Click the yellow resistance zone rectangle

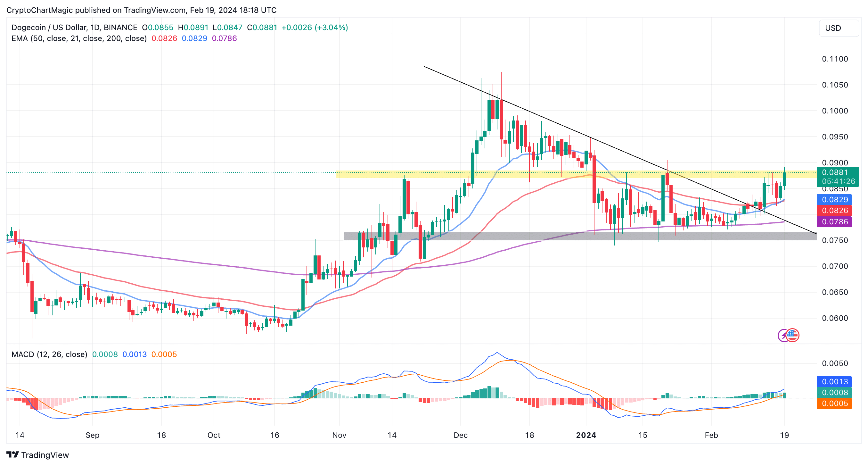[x=576, y=174]
